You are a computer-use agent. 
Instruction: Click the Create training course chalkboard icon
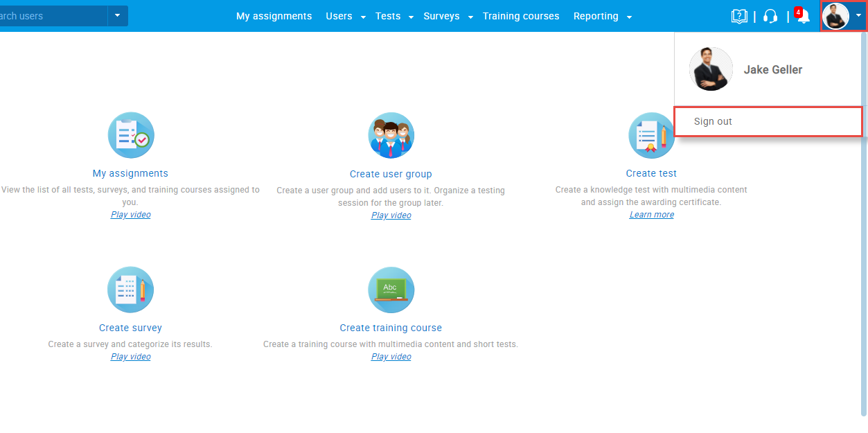391,290
